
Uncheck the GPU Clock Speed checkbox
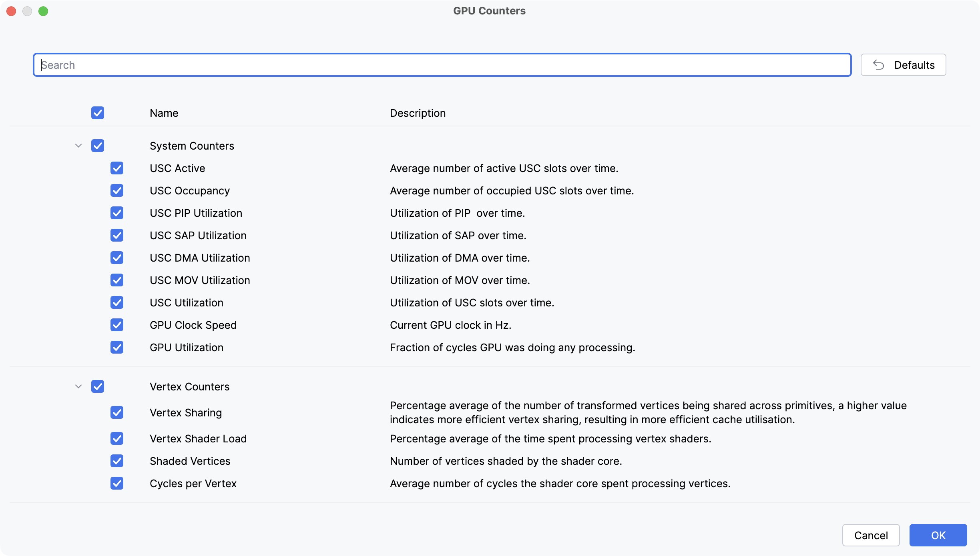coord(117,325)
